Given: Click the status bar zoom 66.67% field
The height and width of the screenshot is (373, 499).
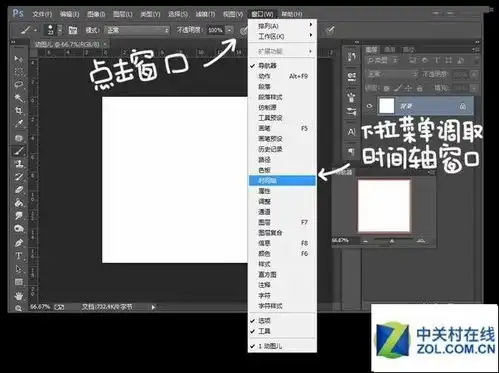Looking at the screenshot, I should pyautogui.click(x=40, y=307).
